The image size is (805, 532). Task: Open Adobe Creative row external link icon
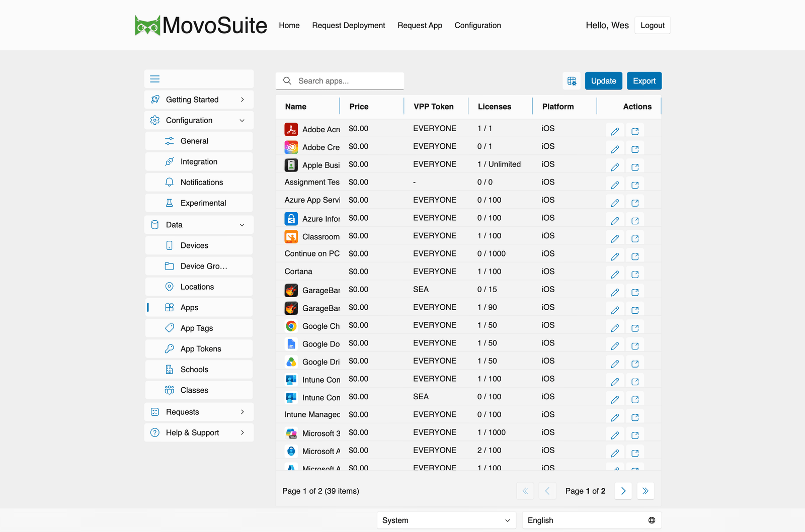pos(635,149)
